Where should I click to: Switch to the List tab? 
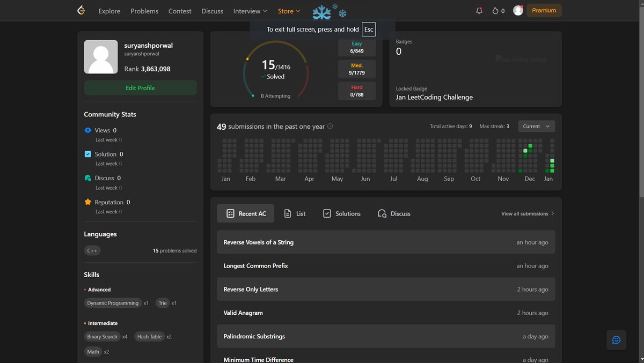pos(295,213)
